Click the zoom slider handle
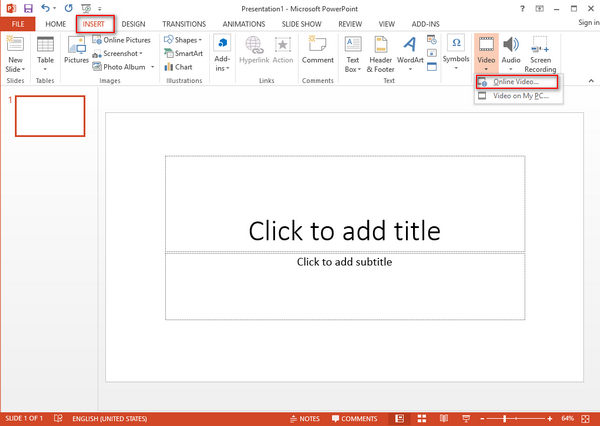 click(x=505, y=419)
